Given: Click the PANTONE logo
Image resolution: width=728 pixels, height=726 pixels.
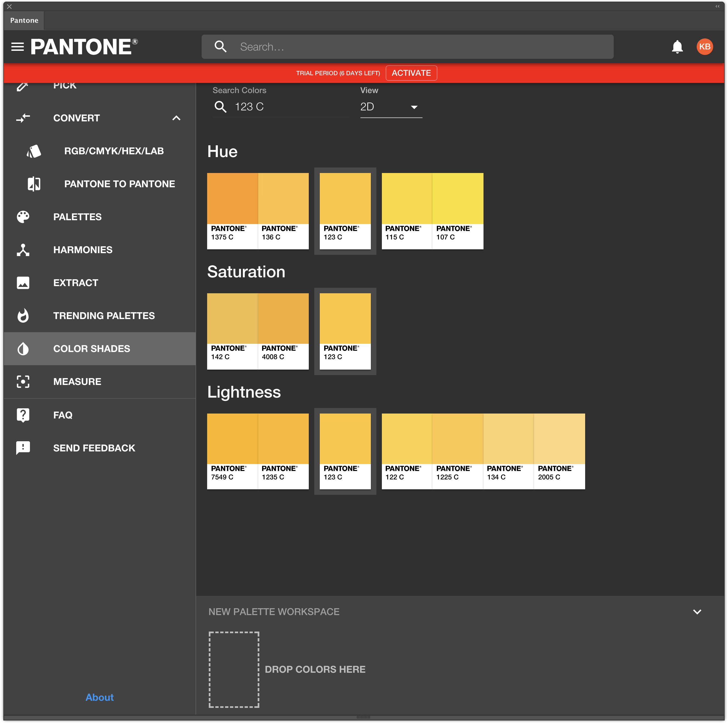Looking at the screenshot, I should click(x=84, y=47).
